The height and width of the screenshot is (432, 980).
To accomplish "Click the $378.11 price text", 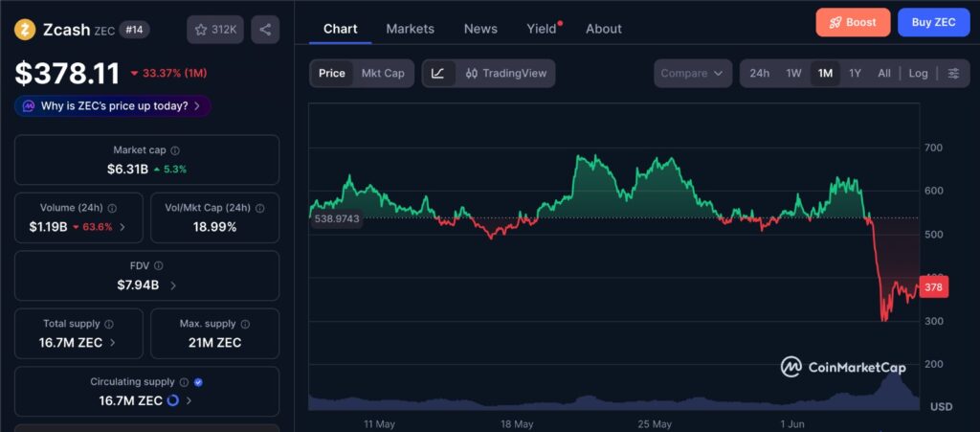I will 68,73.
